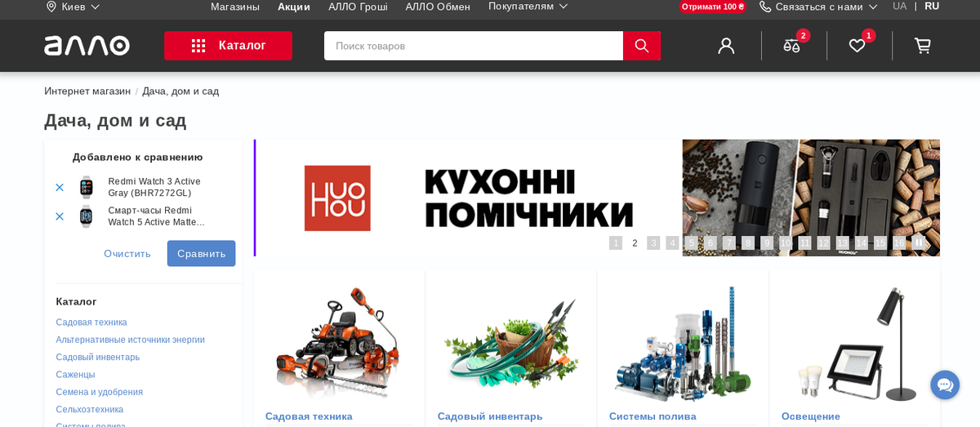Open Садовый инвентарь sidebar catalog link
This screenshot has height=427, width=980.
tap(98, 357)
